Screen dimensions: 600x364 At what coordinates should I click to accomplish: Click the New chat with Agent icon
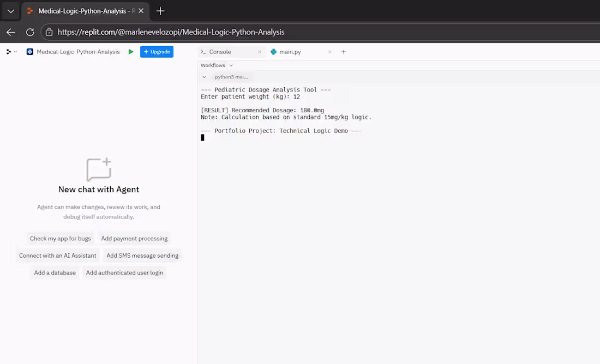pos(99,169)
